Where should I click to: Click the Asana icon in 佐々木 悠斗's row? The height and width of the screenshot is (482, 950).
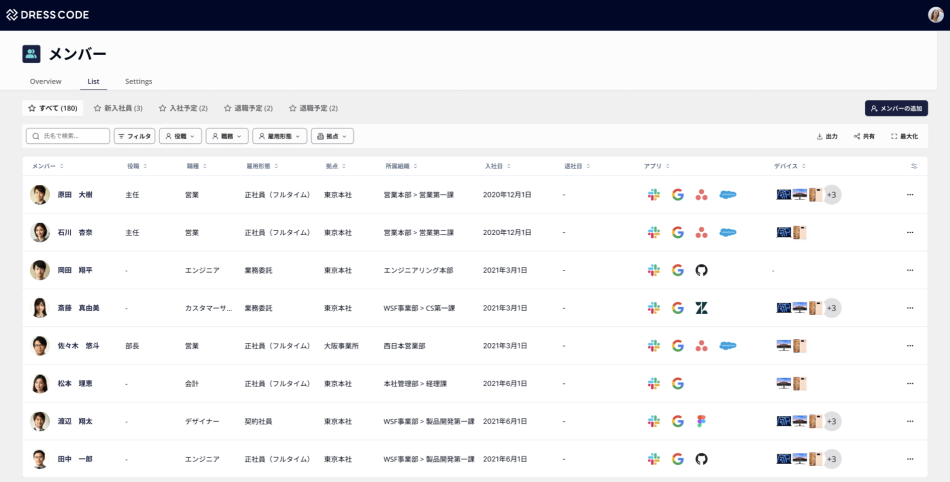(701, 346)
